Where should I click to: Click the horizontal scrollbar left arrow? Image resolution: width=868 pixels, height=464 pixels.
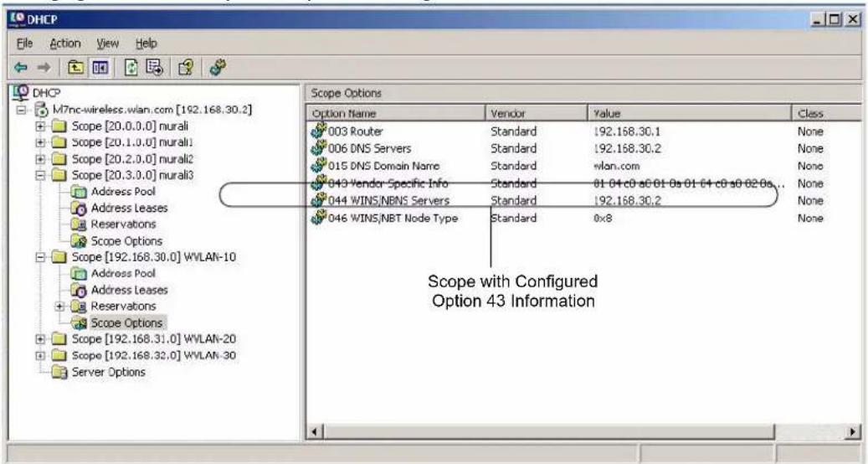(315, 431)
